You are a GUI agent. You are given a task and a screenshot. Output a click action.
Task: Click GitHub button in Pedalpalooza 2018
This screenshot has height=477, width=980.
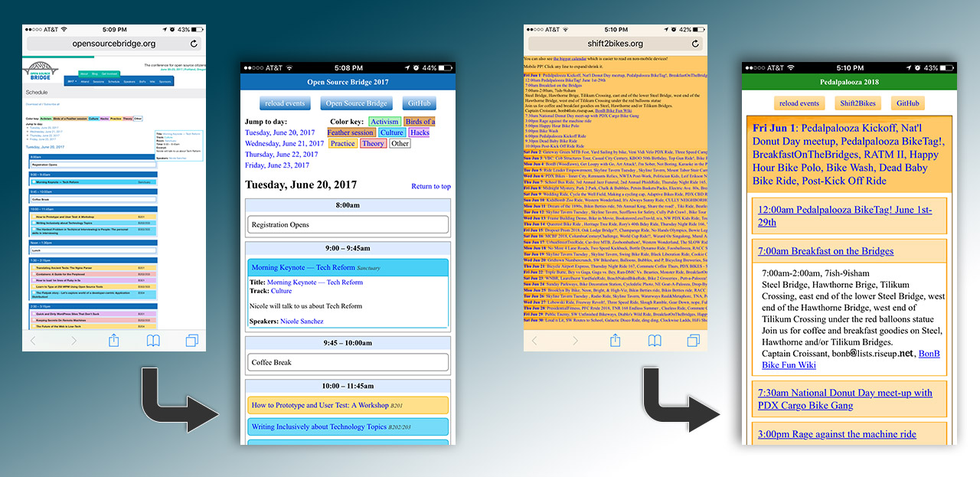908,103
